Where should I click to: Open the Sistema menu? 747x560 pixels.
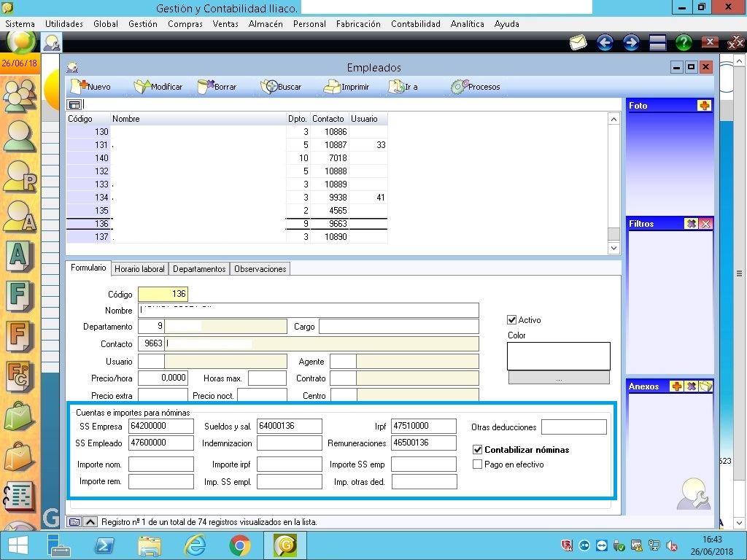[20, 24]
